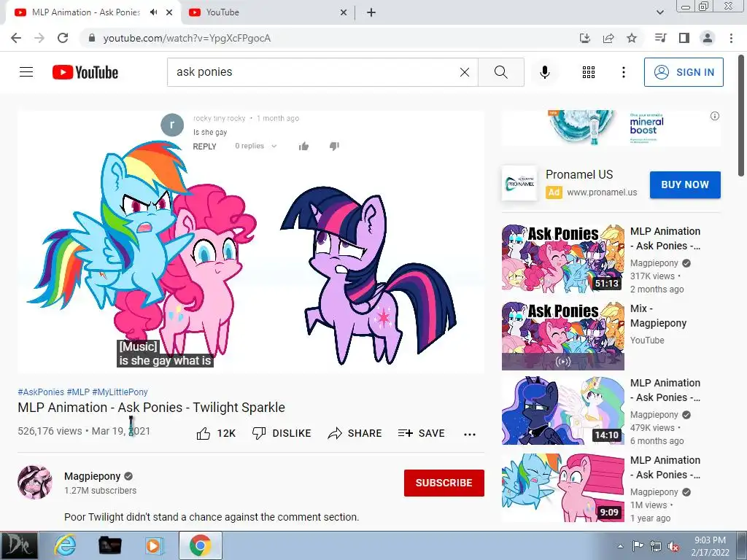The height and width of the screenshot is (560, 747).
Task: Go to YouTube home via logo
Action: click(85, 72)
